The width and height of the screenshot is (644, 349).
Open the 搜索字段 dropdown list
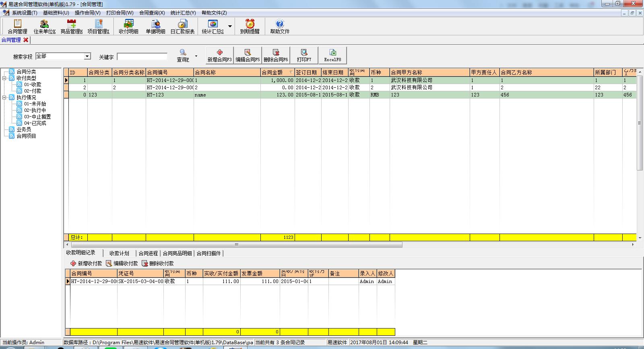pyautogui.click(x=87, y=56)
